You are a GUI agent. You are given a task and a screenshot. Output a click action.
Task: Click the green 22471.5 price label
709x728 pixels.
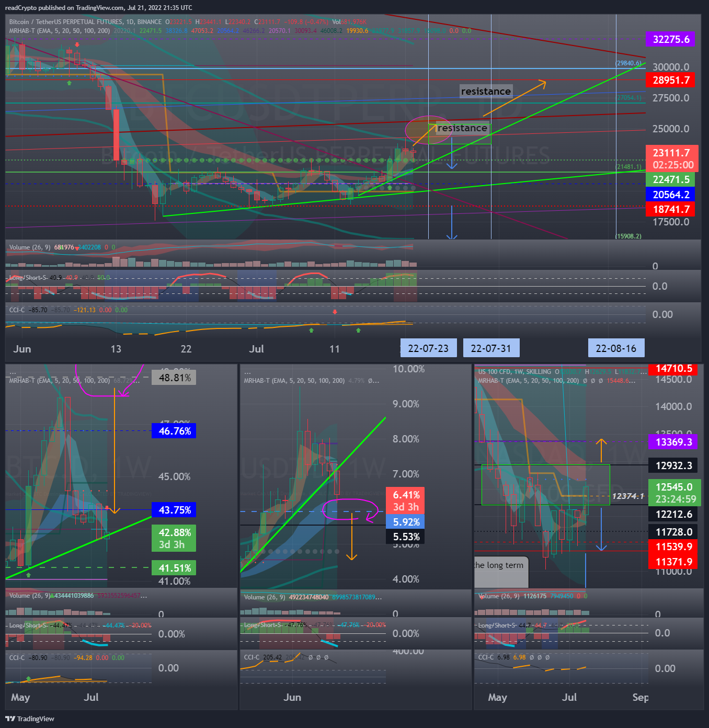coord(671,179)
